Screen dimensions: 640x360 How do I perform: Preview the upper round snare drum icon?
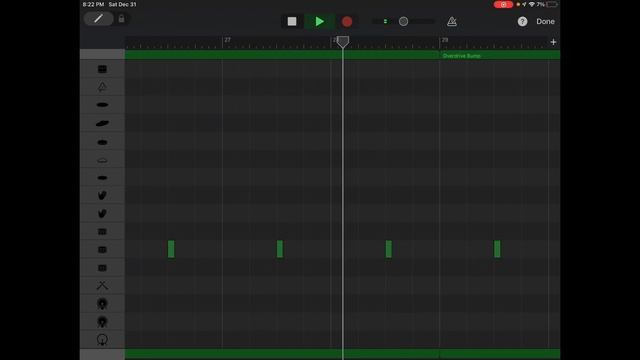102,304
